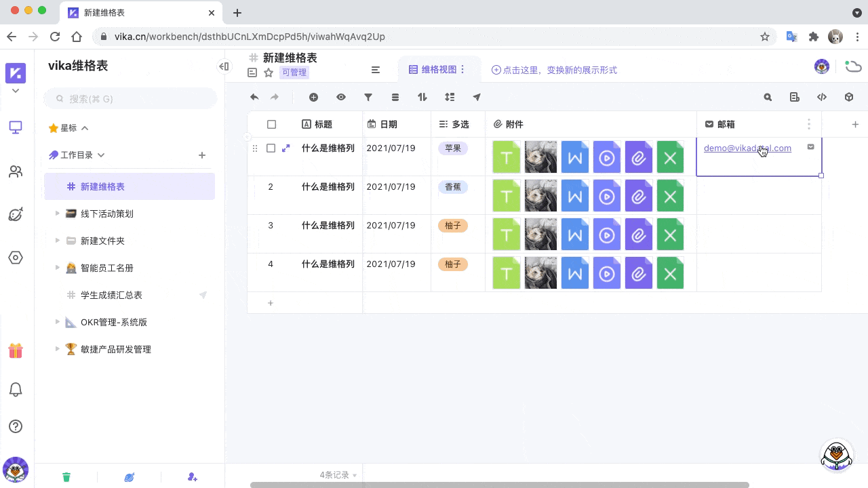Click the 香蕉 yellow tag in the 多选 column
The width and height of the screenshot is (868, 488).
tap(452, 187)
